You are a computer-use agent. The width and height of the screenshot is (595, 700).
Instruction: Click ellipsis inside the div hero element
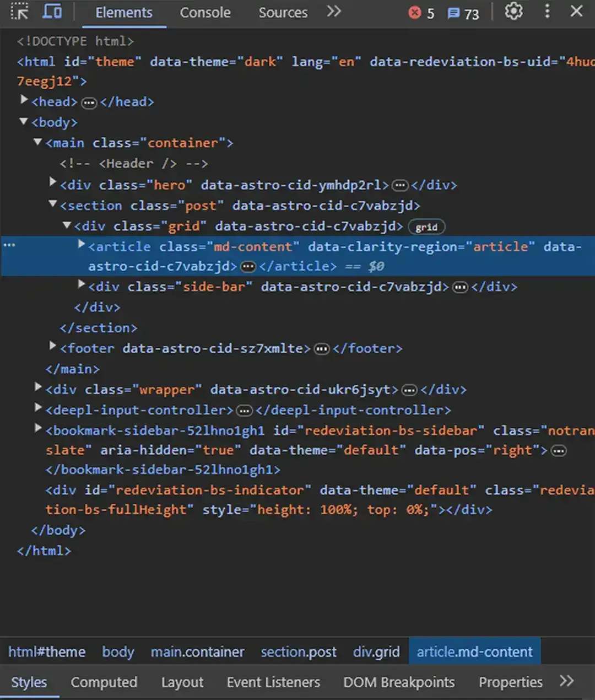[x=400, y=185]
